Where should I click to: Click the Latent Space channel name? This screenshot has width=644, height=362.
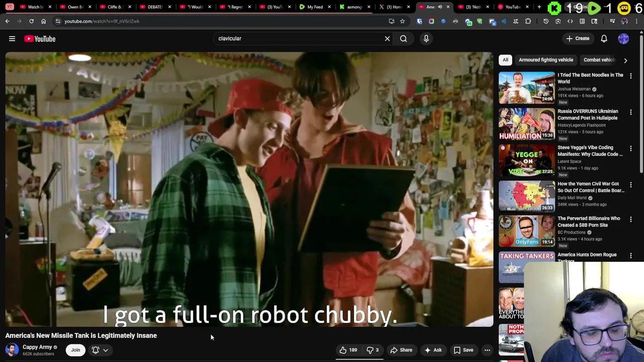point(570,161)
